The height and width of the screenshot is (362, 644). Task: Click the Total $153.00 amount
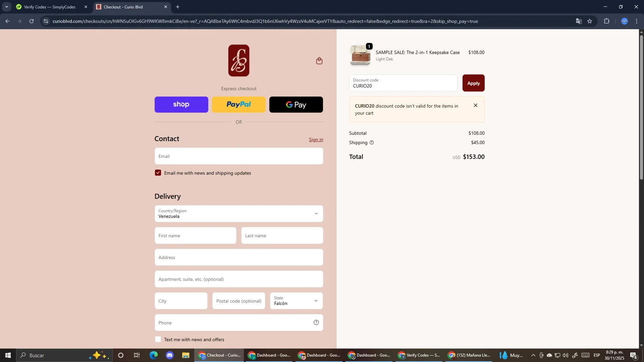(x=474, y=157)
